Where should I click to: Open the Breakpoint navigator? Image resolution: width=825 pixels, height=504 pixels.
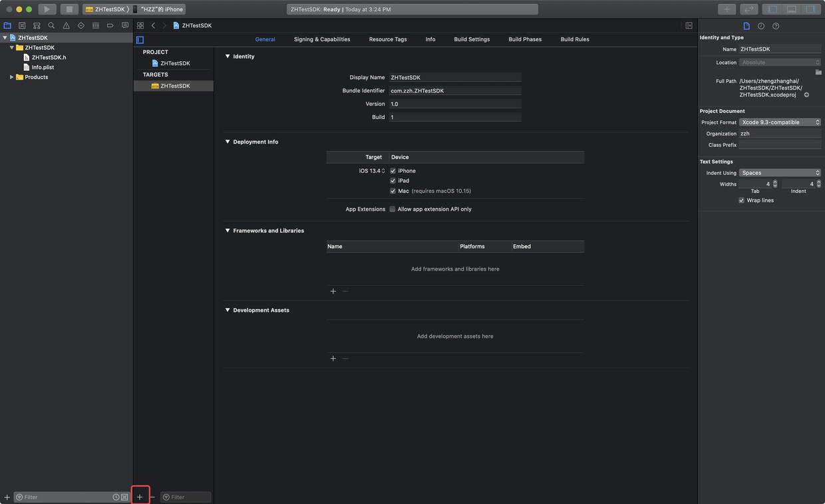pos(110,25)
